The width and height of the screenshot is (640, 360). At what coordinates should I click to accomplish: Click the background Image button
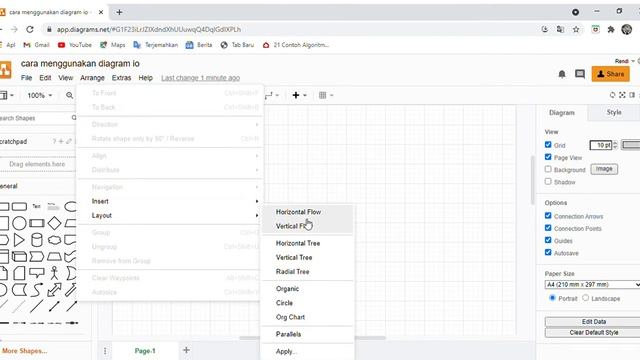(604, 169)
